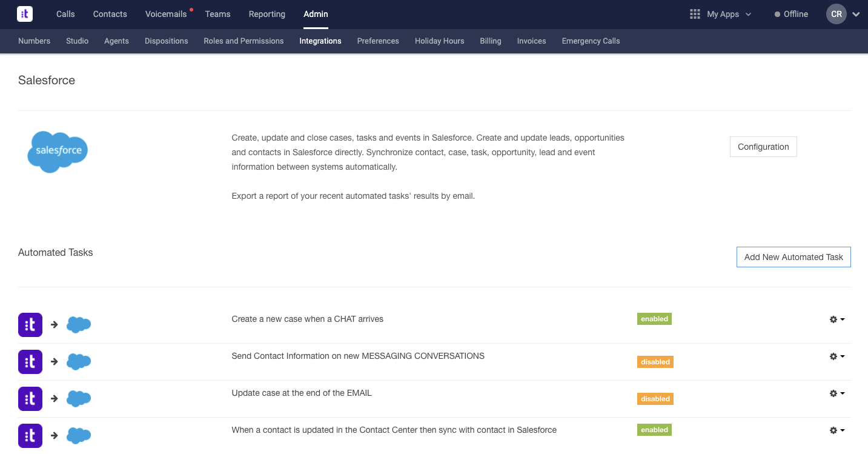Go to the Contacts tab

(x=110, y=14)
